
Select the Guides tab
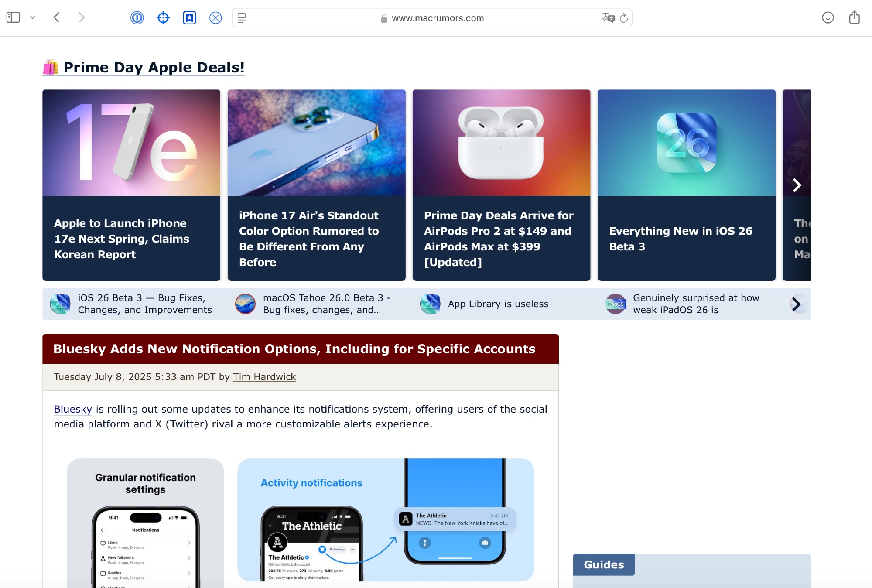pyautogui.click(x=604, y=564)
